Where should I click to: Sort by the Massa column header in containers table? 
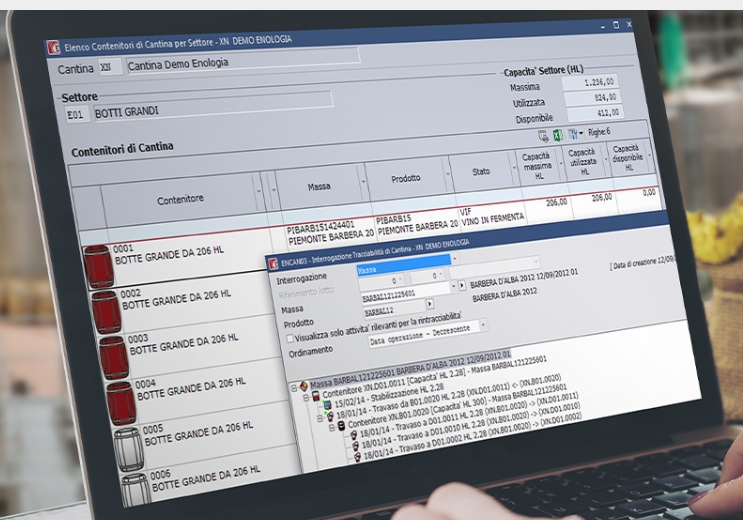point(319,187)
